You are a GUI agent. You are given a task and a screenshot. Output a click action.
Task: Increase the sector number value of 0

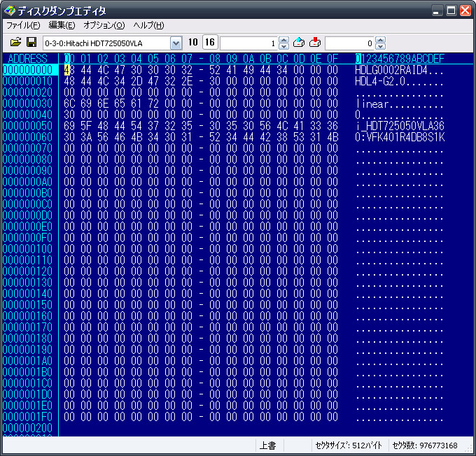tap(380, 40)
